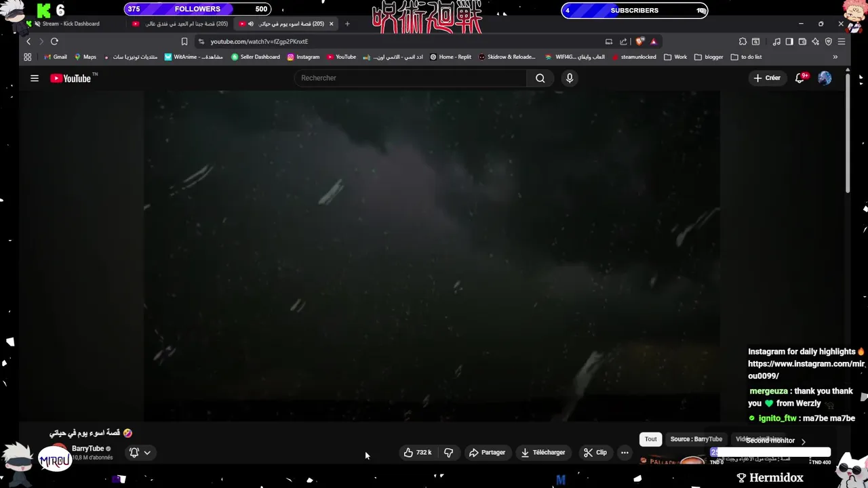Open site settings icon in address bar

coord(201,41)
